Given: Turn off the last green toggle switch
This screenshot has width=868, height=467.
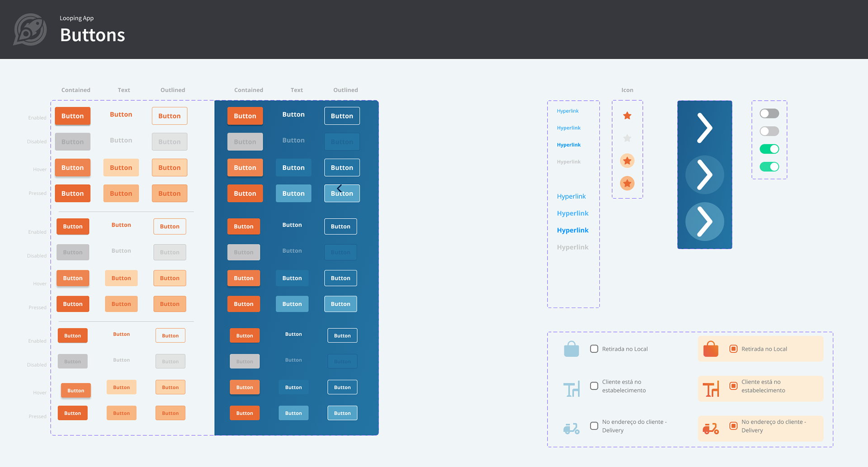Looking at the screenshot, I should pos(769,167).
